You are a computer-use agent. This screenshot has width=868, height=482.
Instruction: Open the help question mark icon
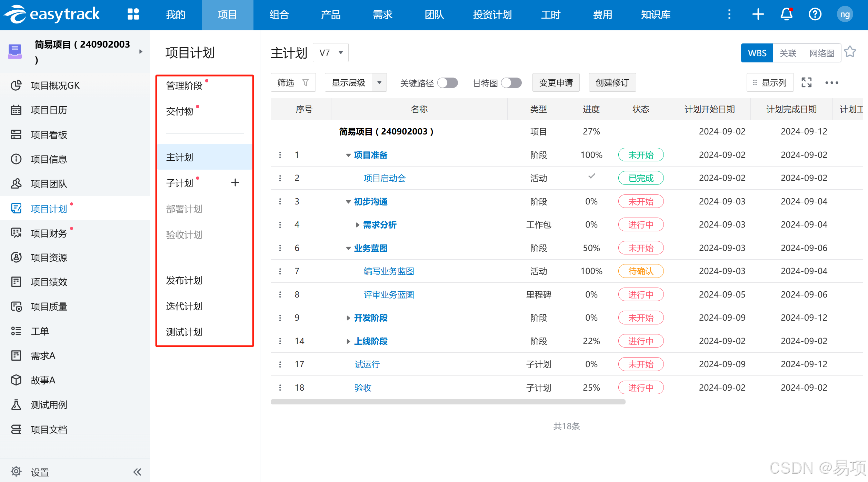(815, 14)
